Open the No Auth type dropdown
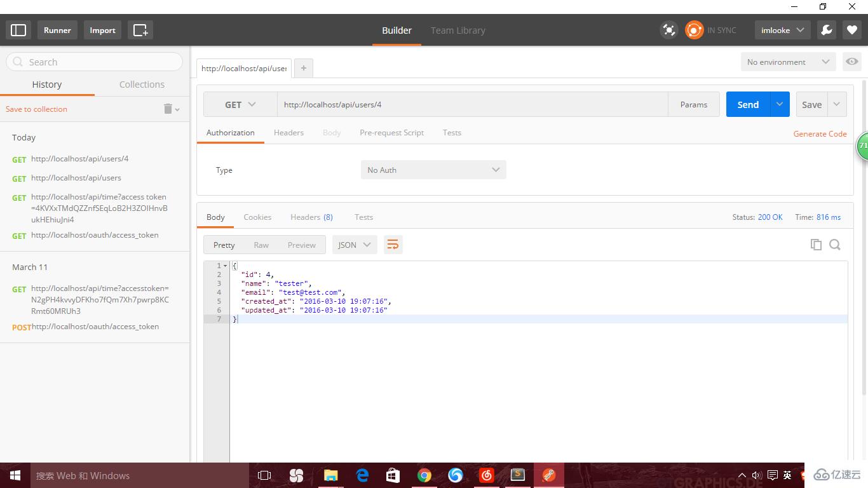The height and width of the screenshot is (488, 868). click(433, 170)
